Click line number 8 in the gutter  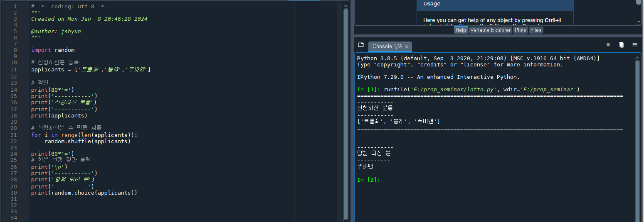[15, 50]
